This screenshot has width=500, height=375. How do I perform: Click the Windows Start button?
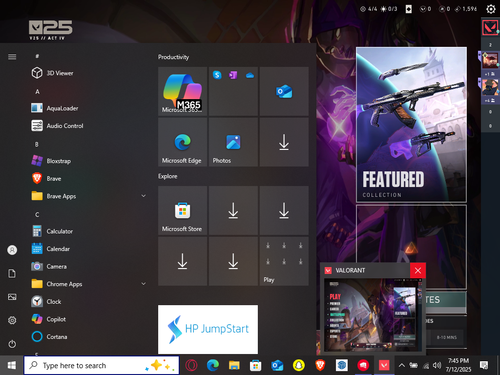[x=11, y=365]
